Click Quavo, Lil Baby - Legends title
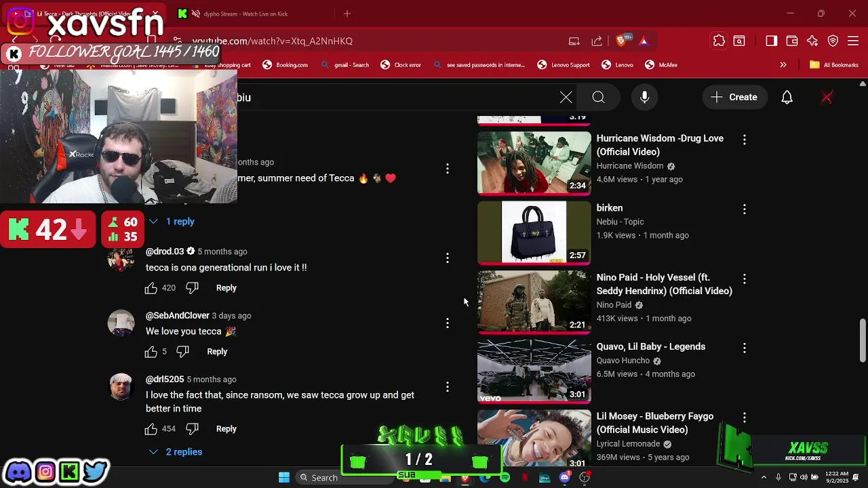Viewport: 868px width, 488px height. pyautogui.click(x=651, y=346)
